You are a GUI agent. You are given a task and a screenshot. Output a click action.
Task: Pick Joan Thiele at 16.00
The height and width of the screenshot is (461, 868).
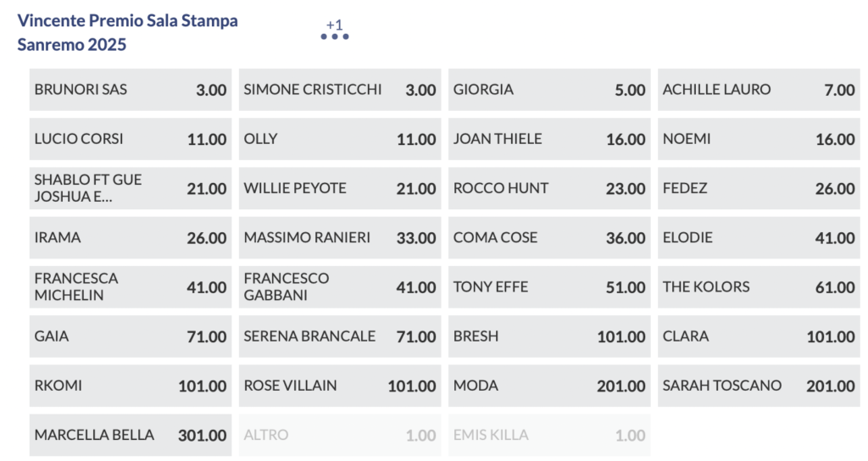[548, 139]
